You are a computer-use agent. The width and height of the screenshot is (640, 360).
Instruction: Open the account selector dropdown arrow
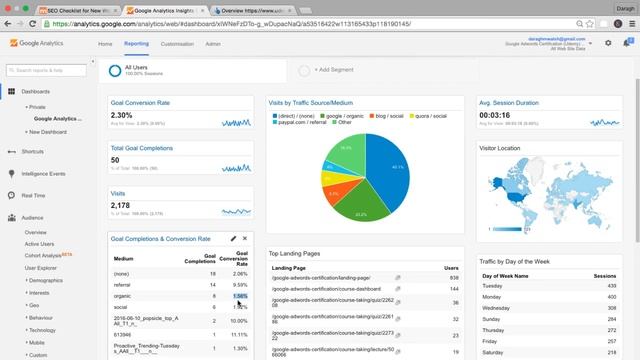pyautogui.click(x=590, y=43)
